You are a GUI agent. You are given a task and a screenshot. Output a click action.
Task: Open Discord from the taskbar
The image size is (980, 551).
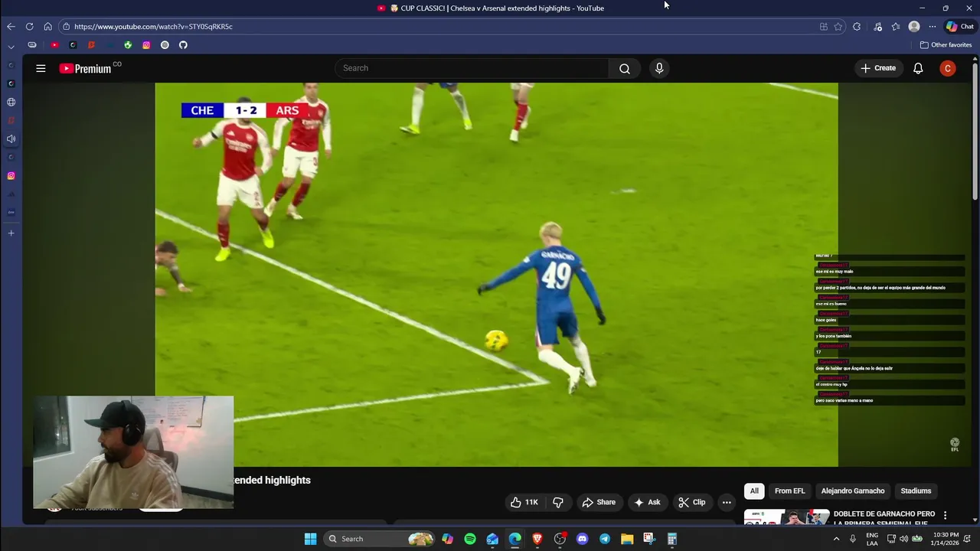tap(583, 539)
